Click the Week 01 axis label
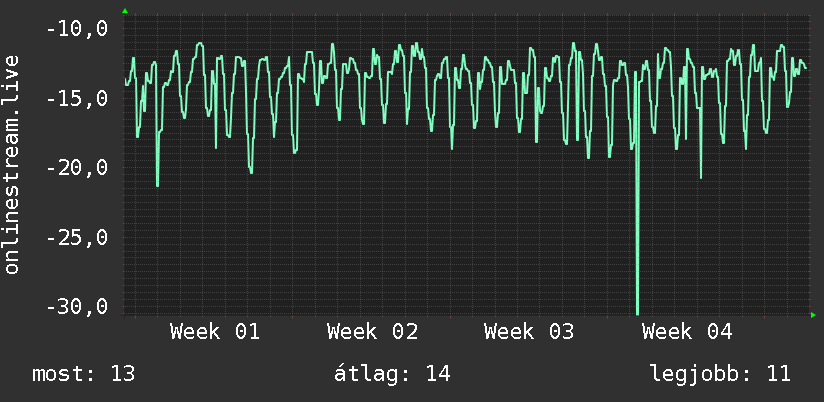The image size is (824, 402). pyautogui.click(x=215, y=332)
